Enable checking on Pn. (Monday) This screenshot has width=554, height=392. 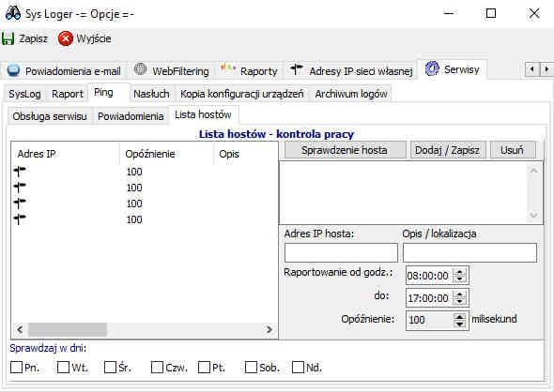tap(16, 367)
